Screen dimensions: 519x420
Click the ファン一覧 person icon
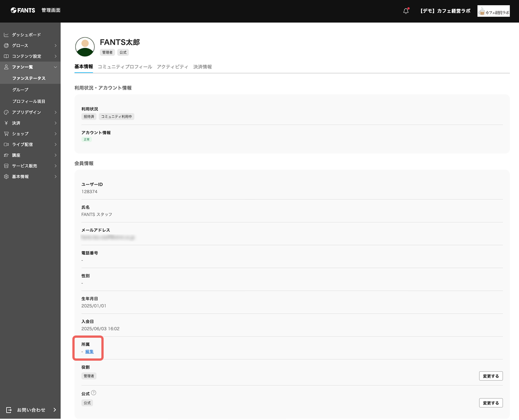click(6, 67)
